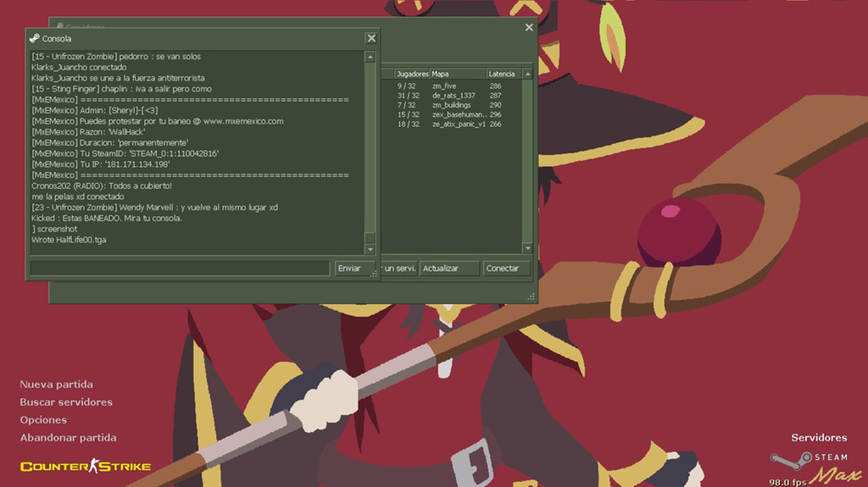Click the Steam logo icon
Screen dimensions: 868x487
(x=792, y=459)
